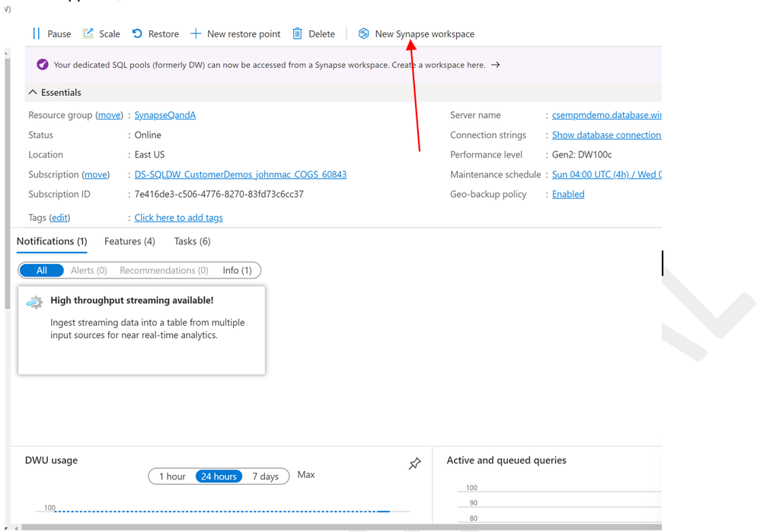This screenshot has width=760, height=532.
Task: Click move link next to Resource group
Action: (x=109, y=115)
